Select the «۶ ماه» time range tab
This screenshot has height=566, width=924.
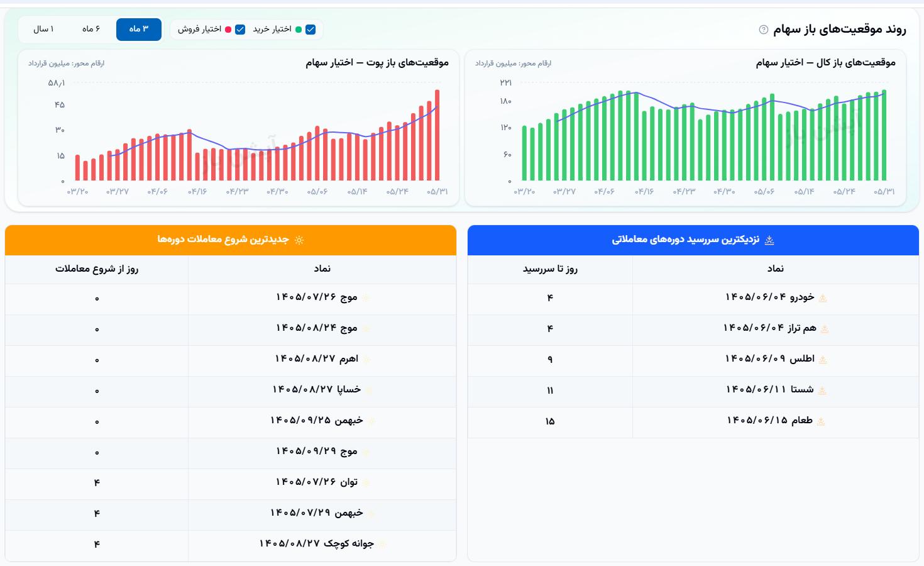[x=91, y=30]
